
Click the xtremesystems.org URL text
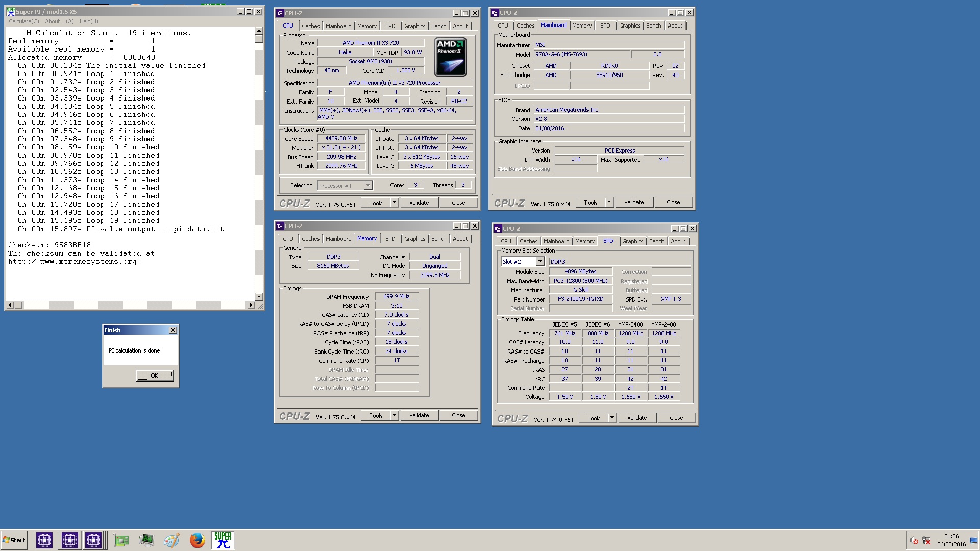(75, 262)
